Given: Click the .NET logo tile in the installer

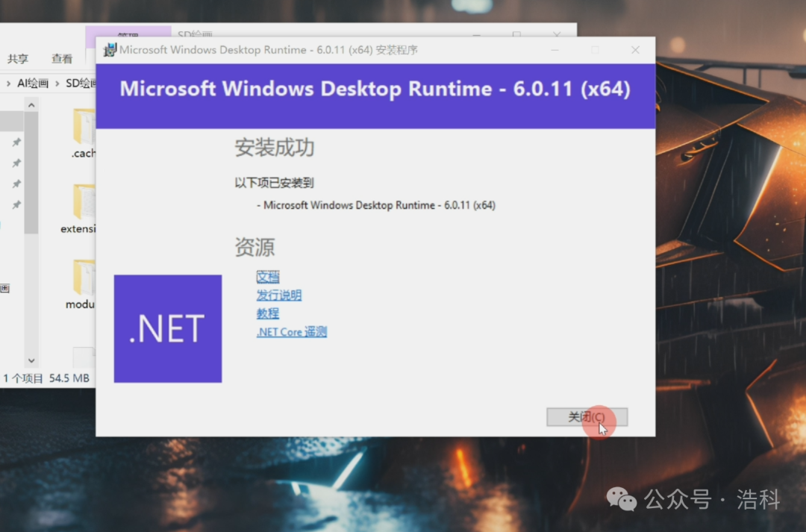Looking at the screenshot, I should click(x=168, y=328).
